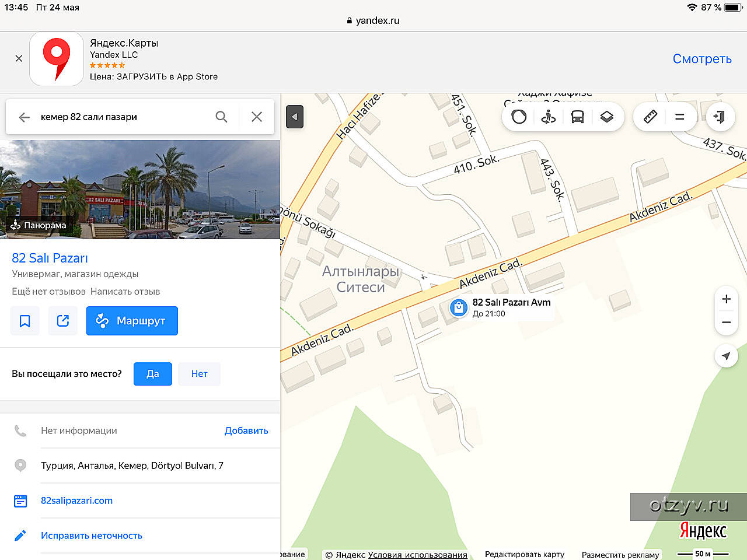Click the website icon beside 82salipazari.com
747x560 pixels.
pos(20,501)
